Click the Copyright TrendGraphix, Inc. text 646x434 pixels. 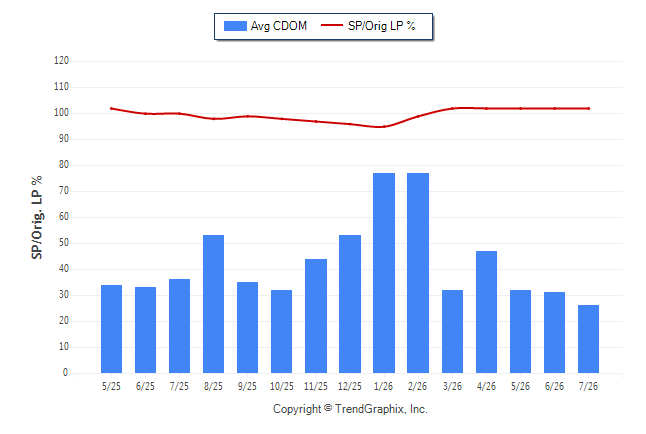pos(350,409)
